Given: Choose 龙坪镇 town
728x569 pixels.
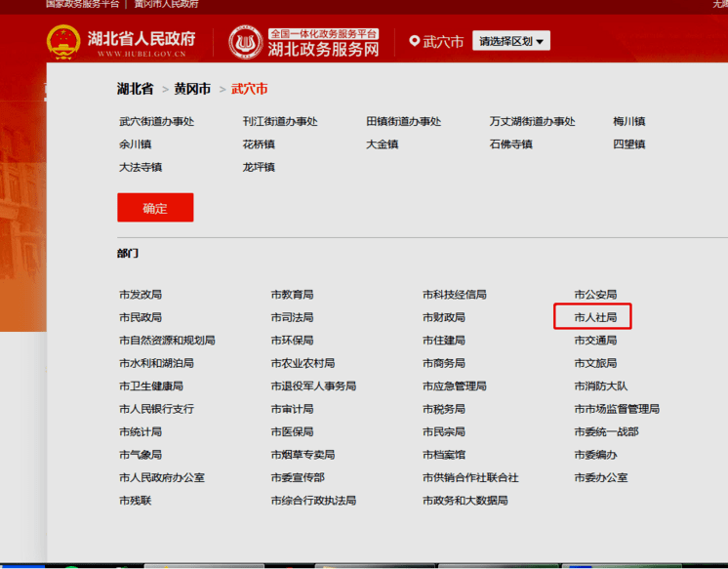Looking at the screenshot, I should point(259,167).
